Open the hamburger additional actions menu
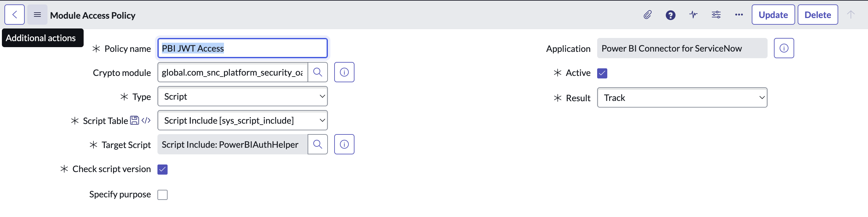Screen dimensions: 868x217 coord(37,15)
